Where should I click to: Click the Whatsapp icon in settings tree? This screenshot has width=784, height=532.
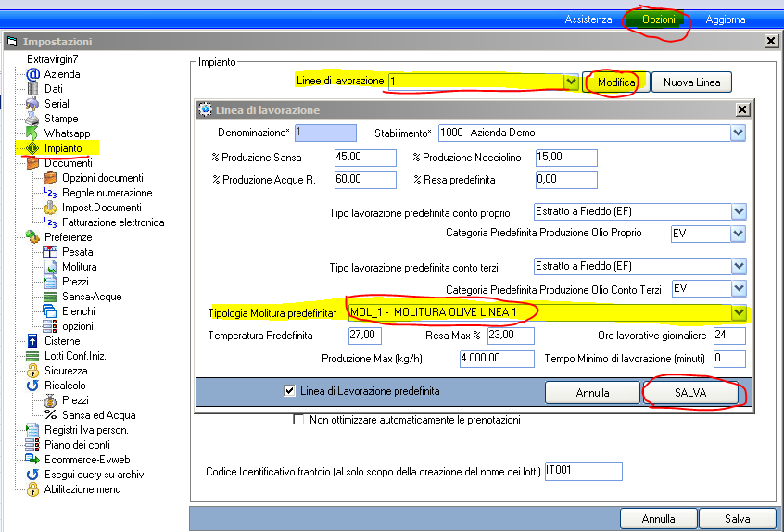point(32,133)
